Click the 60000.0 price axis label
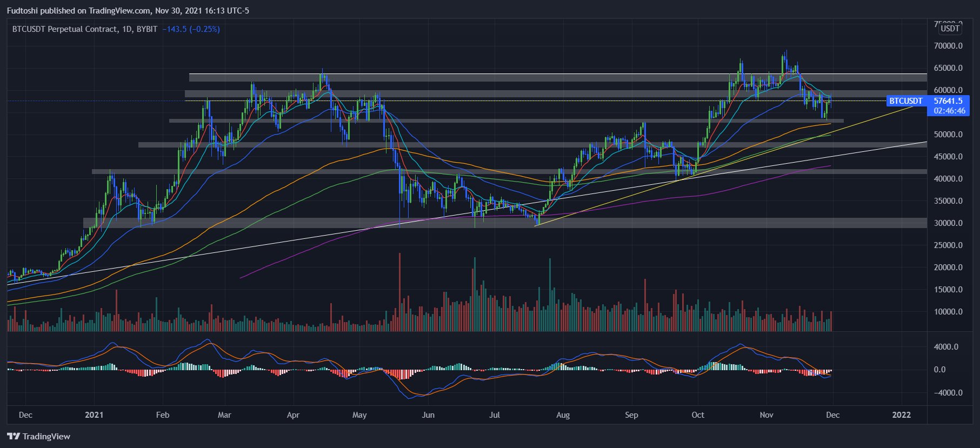This screenshot has width=980, height=448. coord(948,90)
